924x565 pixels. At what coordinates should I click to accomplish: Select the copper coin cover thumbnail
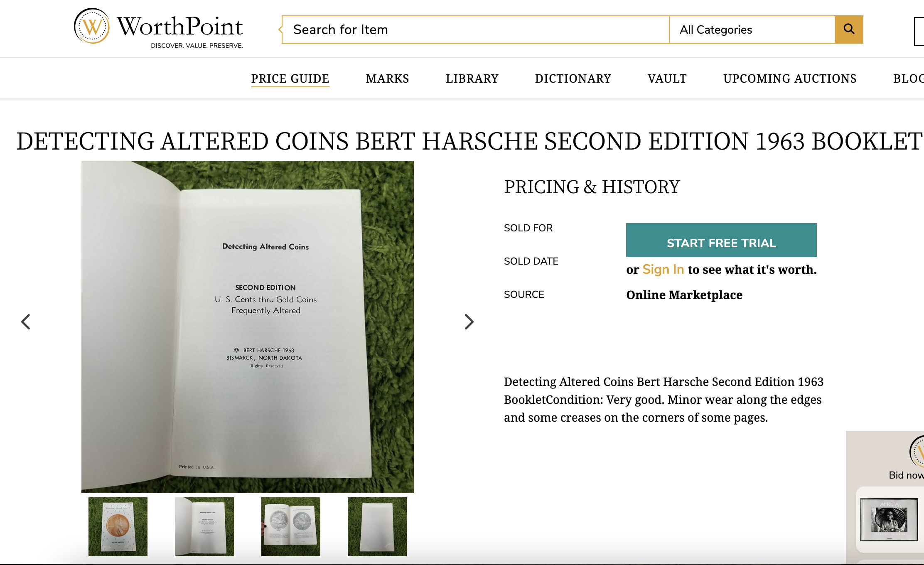tap(118, 526)
